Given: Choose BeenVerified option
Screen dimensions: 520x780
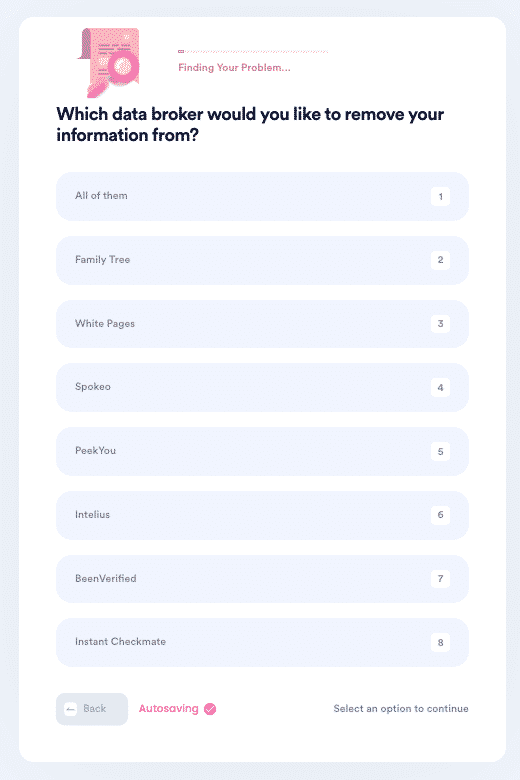Looking at the screenshot, I should point(262,579).
